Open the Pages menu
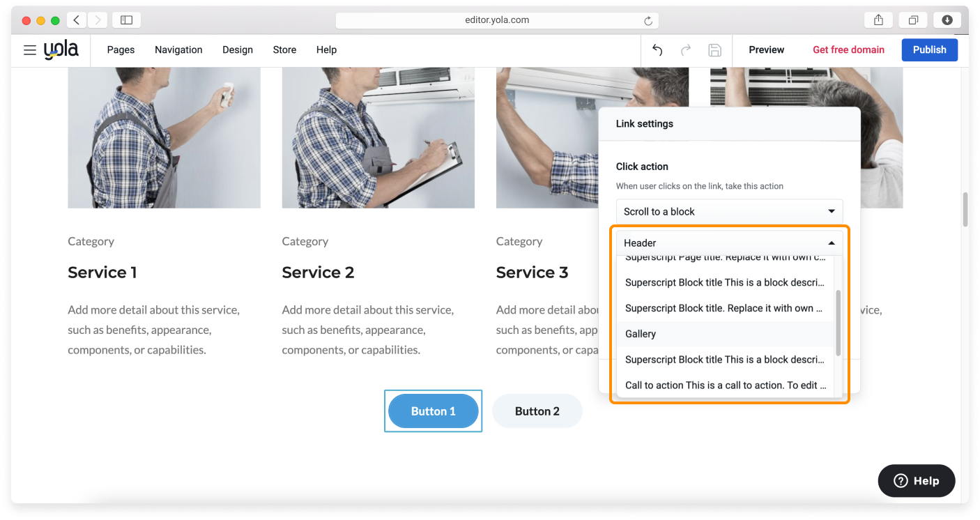980x520 pixels. pyautogui.click(x=121, y=50)
